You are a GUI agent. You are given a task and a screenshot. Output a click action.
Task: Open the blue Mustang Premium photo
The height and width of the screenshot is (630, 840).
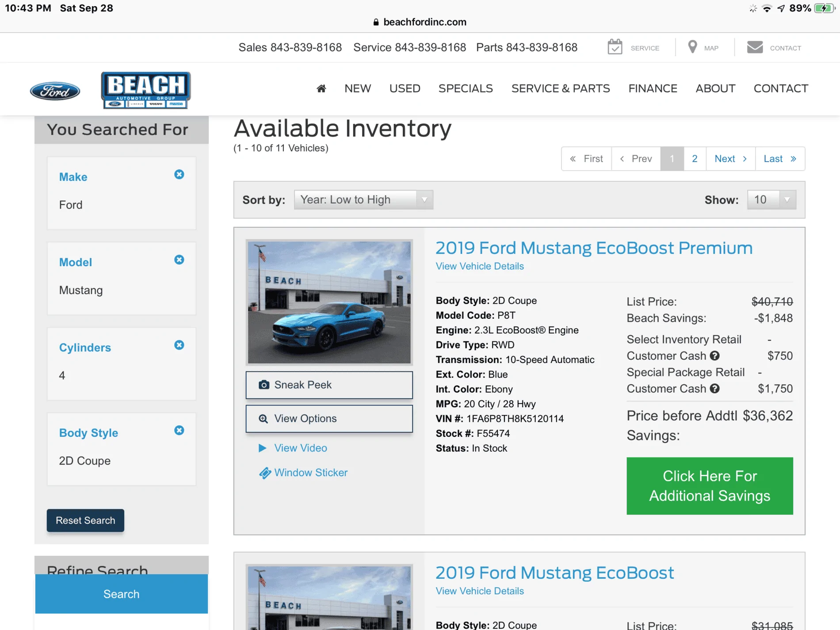(329, 302)
